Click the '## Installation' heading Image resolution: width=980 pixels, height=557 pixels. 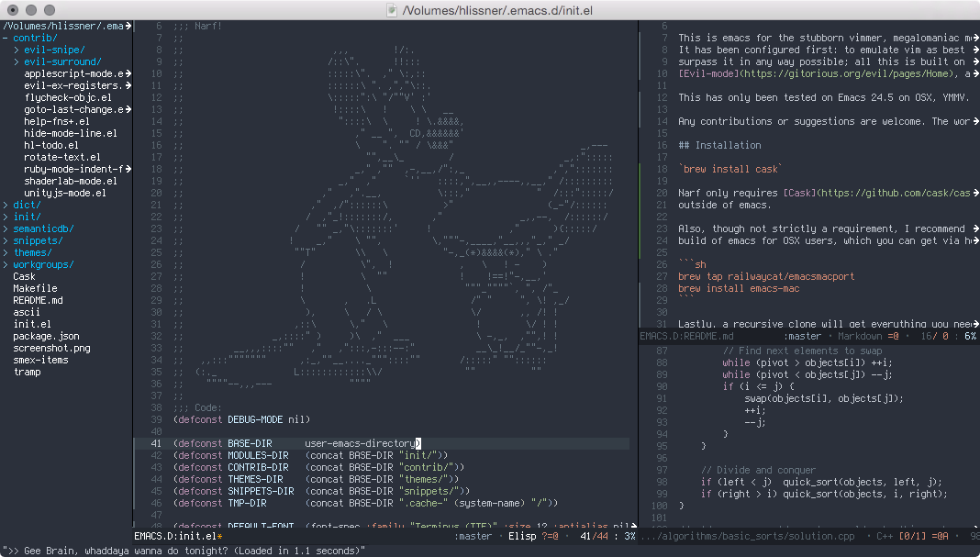719,145
